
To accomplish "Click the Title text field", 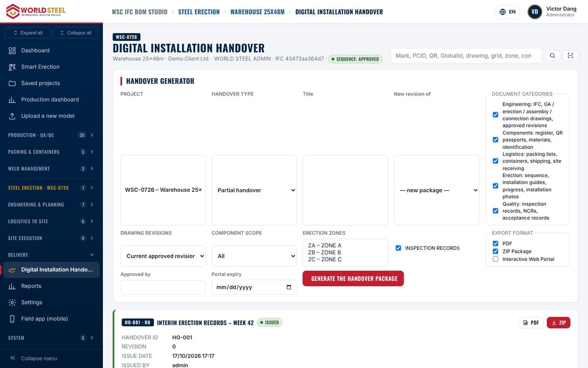I will click(345, 190).
